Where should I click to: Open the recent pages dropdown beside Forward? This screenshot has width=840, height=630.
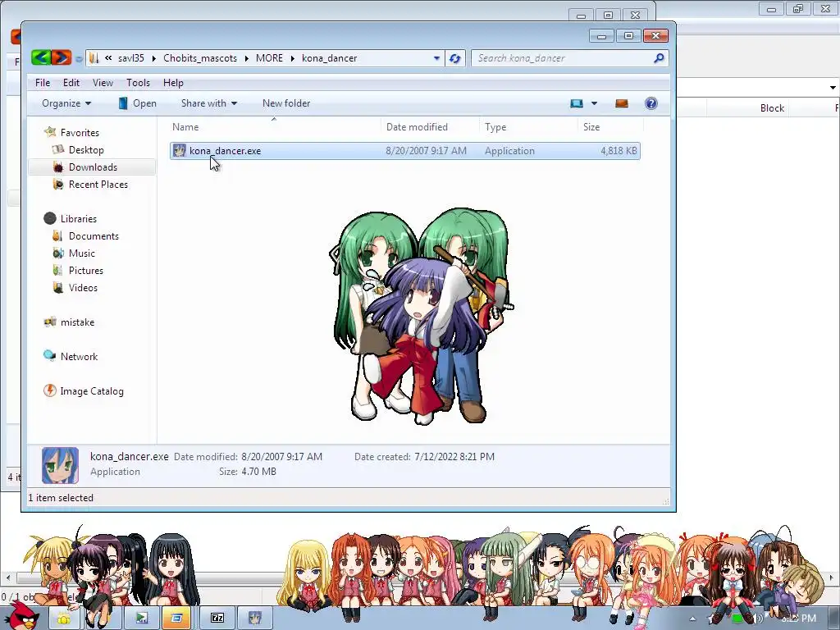(79, 58)
